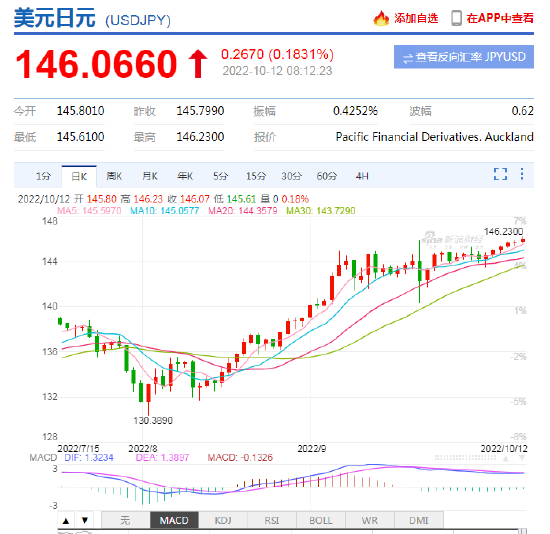Viewport: 550px width, 534px height.
Task: Click the MA20: 144.3579 legend label
Action: [243, 211]
